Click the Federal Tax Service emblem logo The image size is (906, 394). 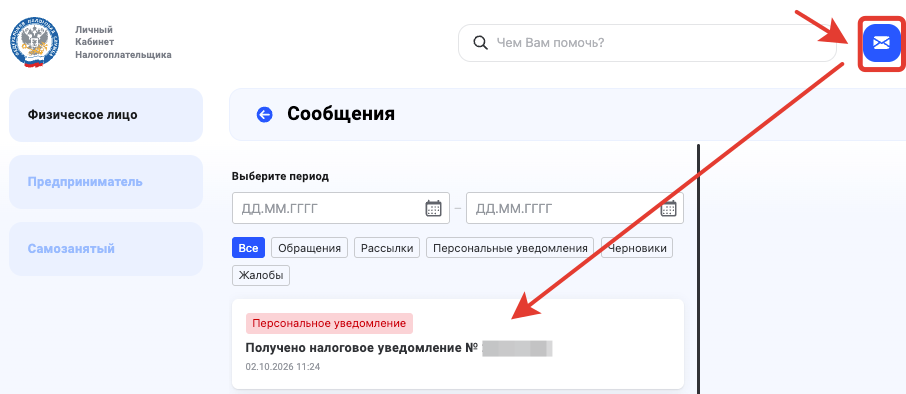(x=34, y=43)
